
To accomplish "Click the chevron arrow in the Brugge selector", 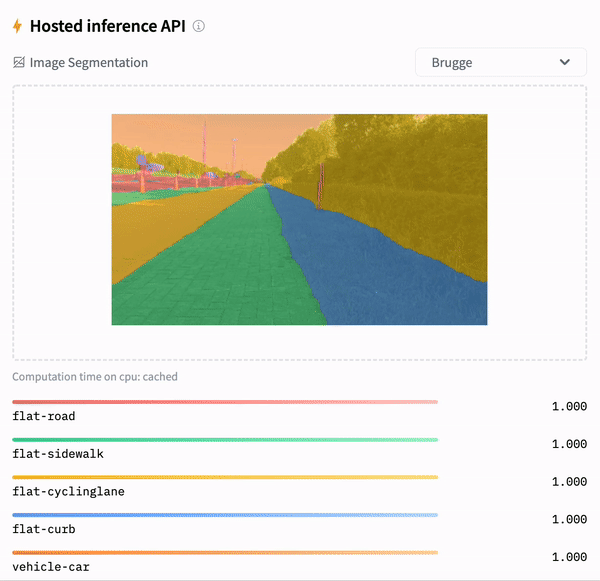I will click(x=566, y=62).
